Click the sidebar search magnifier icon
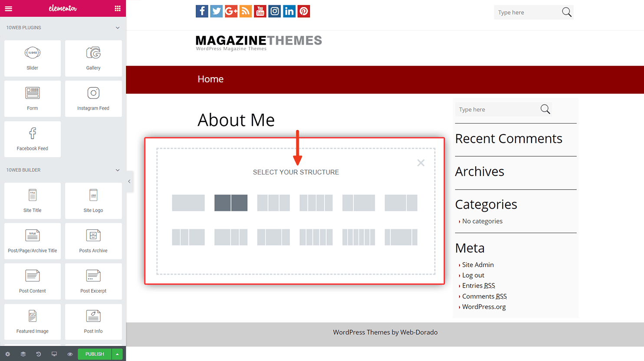The width and height of the screenshot is (644, 361). click(545, 109)
